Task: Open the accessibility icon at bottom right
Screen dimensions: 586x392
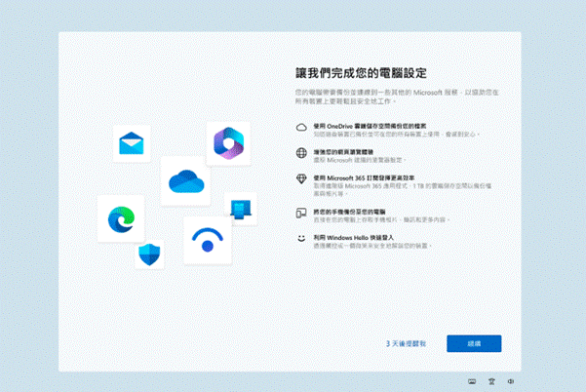Action: pyautogui.click(x=491, y=381)
